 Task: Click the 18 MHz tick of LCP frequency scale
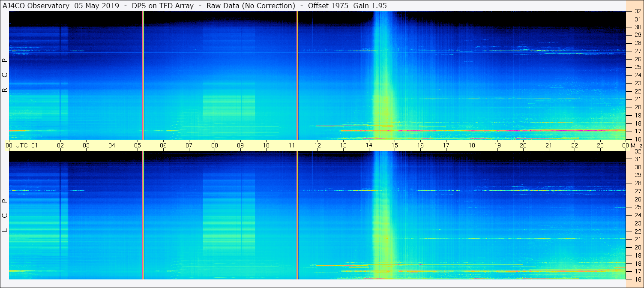[637, 264]
